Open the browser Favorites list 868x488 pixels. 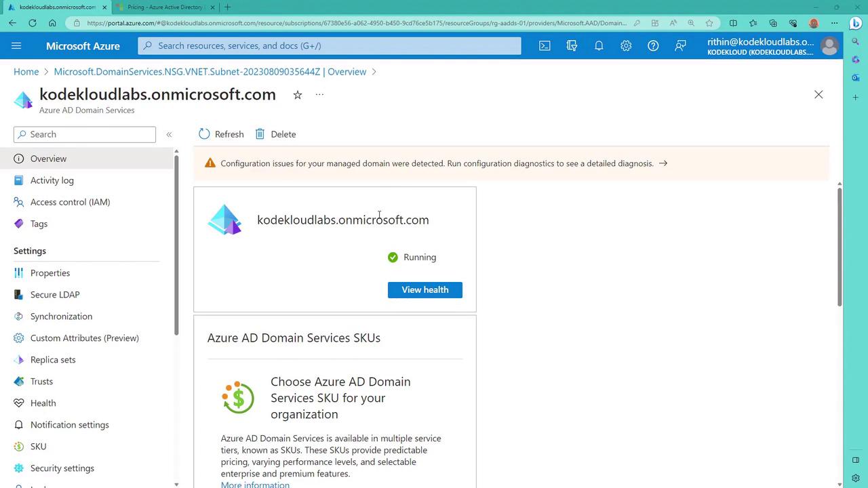click(753, 23)
